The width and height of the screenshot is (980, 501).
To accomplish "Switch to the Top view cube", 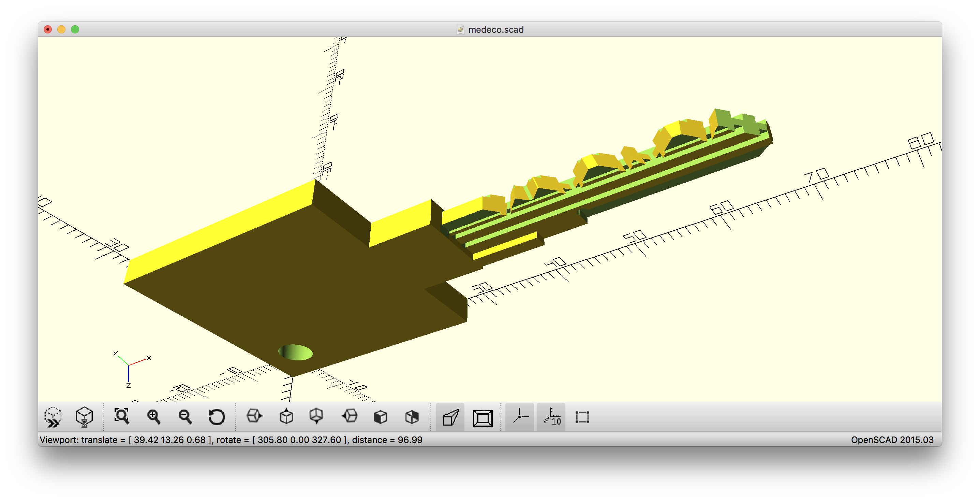I will (286, 416).
